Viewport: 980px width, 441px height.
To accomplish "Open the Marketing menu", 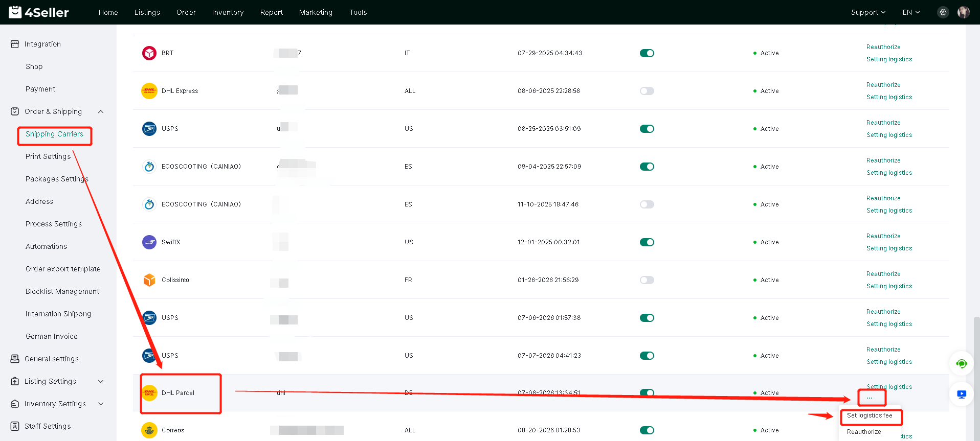I will pos(316,12).
